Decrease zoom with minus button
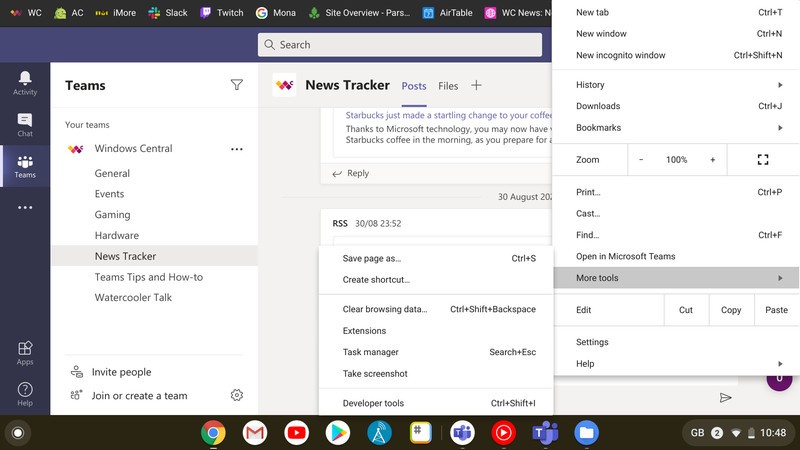The image size is (800, 450). click(x=641, y=160)
